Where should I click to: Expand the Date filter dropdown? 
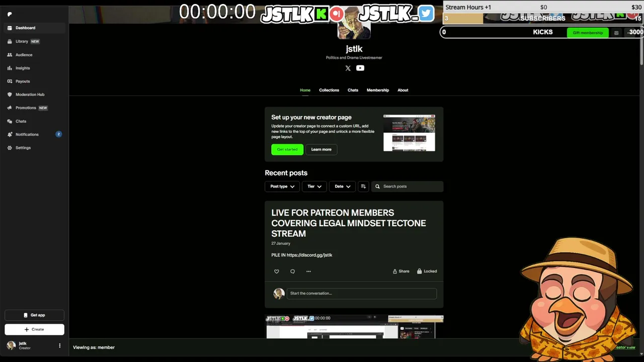[x=342, y=187]
